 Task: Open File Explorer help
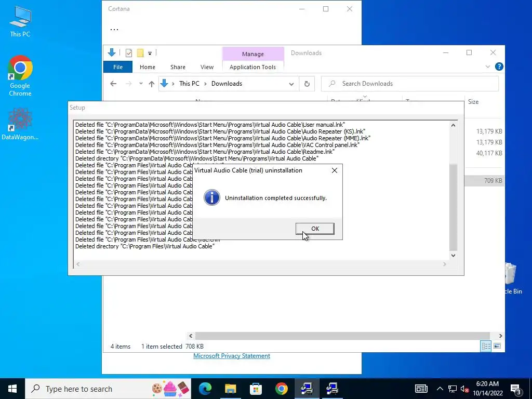click(x=499, y=67)
